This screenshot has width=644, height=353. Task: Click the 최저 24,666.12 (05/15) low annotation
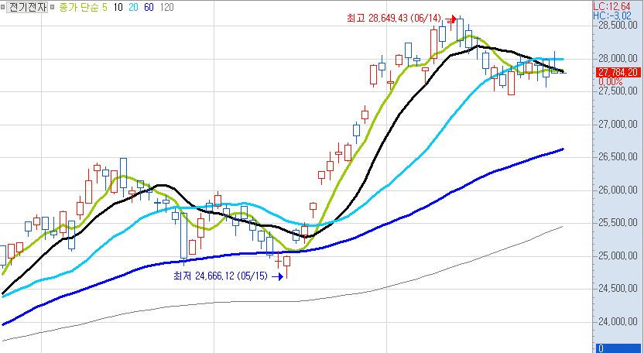221,276
